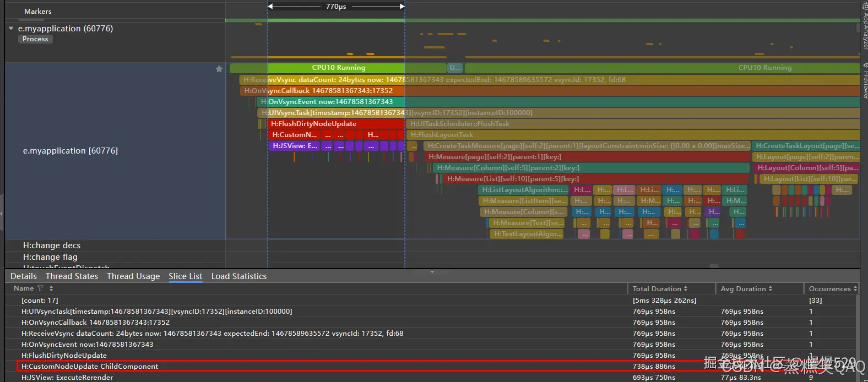
Task: Sort by Total Duration column arrows
Action: tap(686, 288)
